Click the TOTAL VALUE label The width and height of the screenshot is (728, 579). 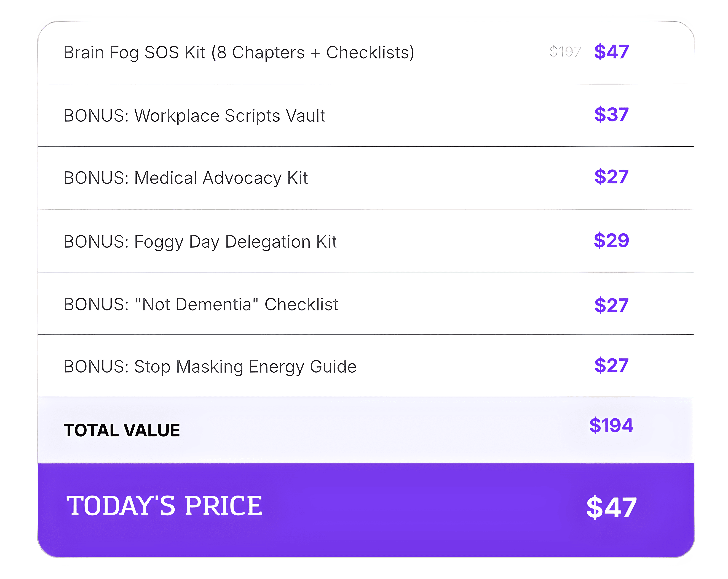point(122,430)
